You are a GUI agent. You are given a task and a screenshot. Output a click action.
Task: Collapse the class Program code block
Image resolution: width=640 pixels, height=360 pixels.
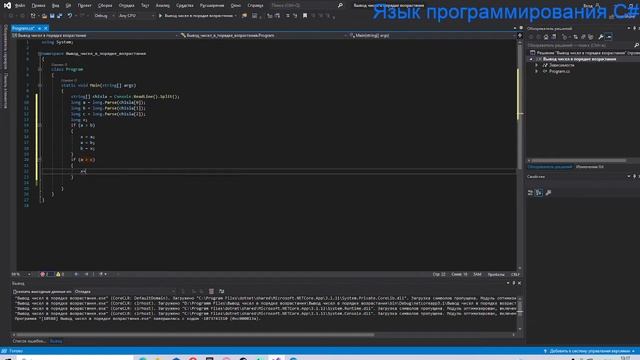point(40,69)
